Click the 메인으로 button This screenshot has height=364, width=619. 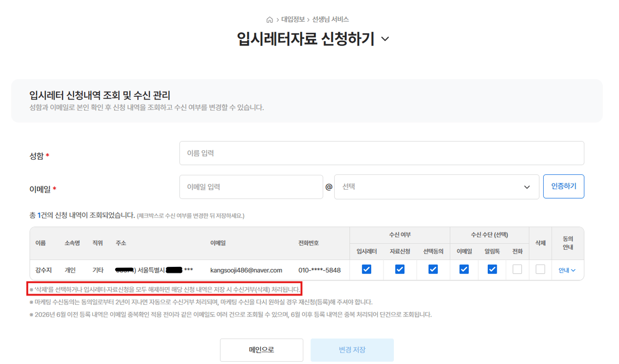pos(262,350)
